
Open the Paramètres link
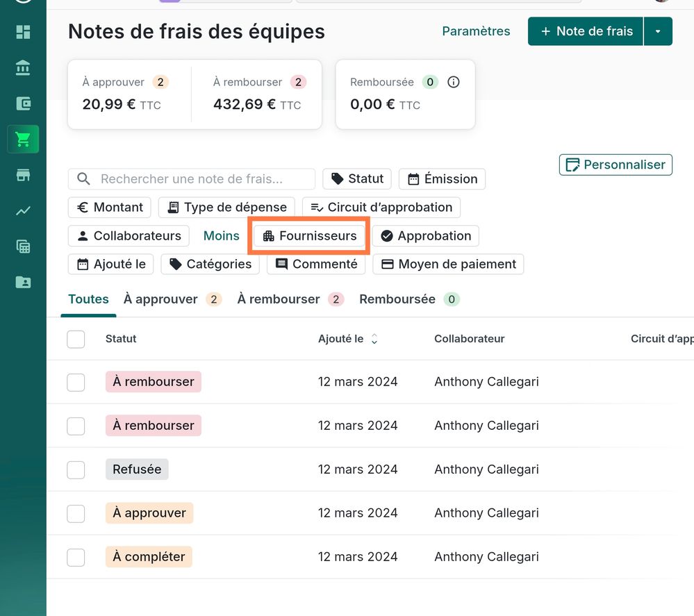click(476, 31)
